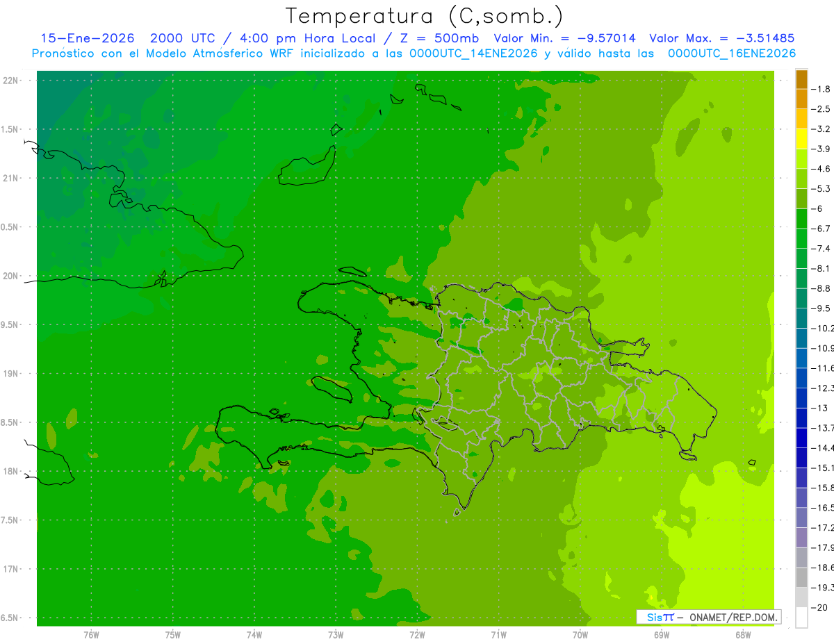The image size is (834, 644).
Task: Click the "ONAMET/REP.DOM." credit label
Action: (733, 617)
